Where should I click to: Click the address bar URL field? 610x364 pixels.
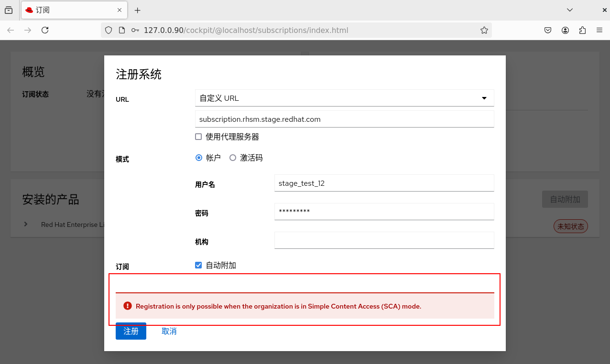(x=296, y=30)
